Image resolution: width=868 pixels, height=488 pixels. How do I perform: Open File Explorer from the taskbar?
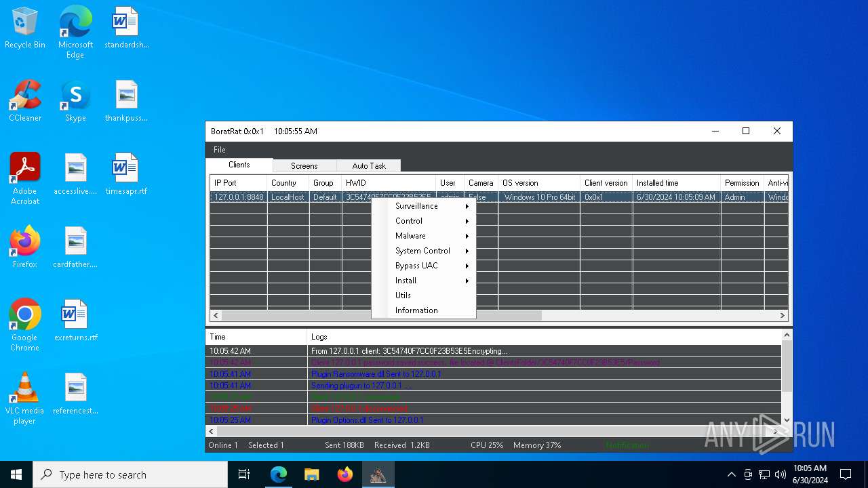pyautogui.click(x=311, y=474)
